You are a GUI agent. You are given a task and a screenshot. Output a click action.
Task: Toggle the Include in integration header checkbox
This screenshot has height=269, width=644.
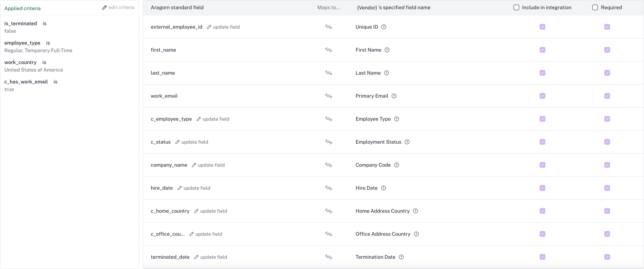tap(516, 7)
